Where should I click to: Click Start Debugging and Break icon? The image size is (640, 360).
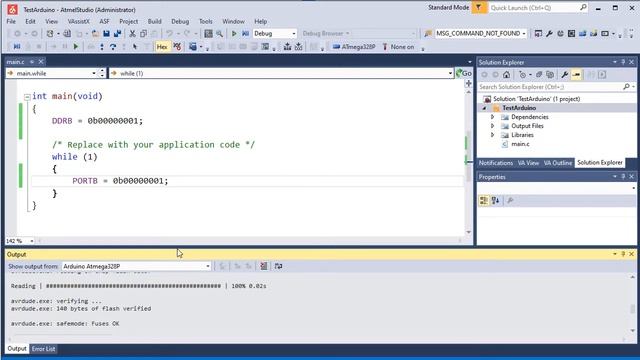tap(245, 33)
